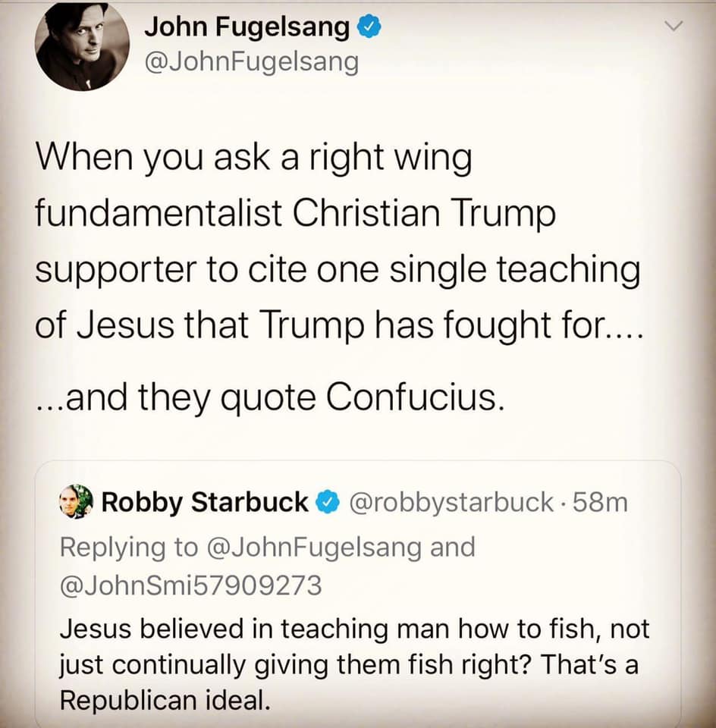
Task: Open the @JohnSmi57909273 mention
Action: click(x=191, y=585)
